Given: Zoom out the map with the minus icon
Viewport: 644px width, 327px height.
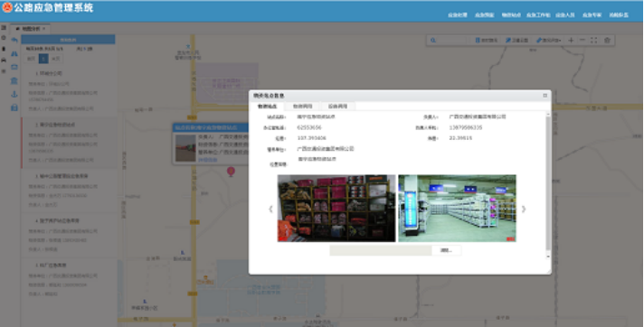Looking at the screenshot, I should point(582,41).
